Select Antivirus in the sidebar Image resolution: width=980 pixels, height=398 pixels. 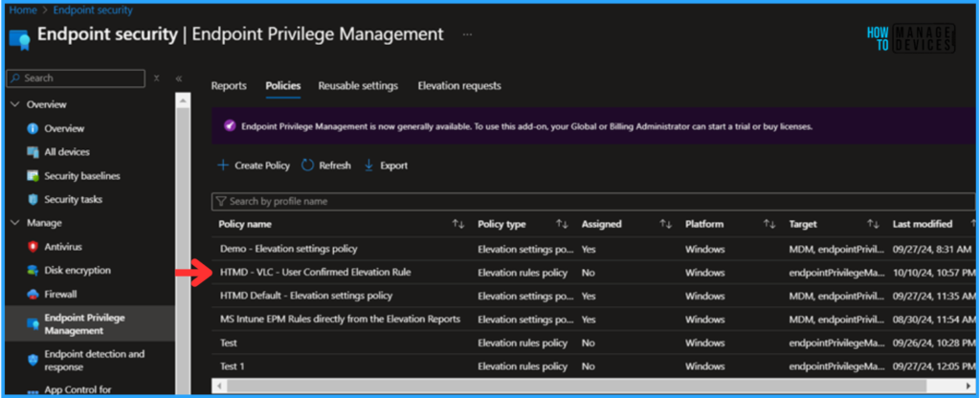63,247
